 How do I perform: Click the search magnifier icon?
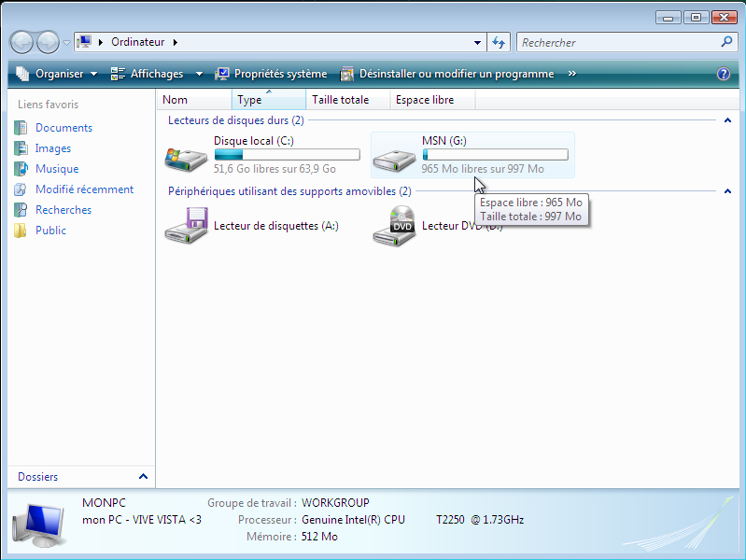point(726,42)
